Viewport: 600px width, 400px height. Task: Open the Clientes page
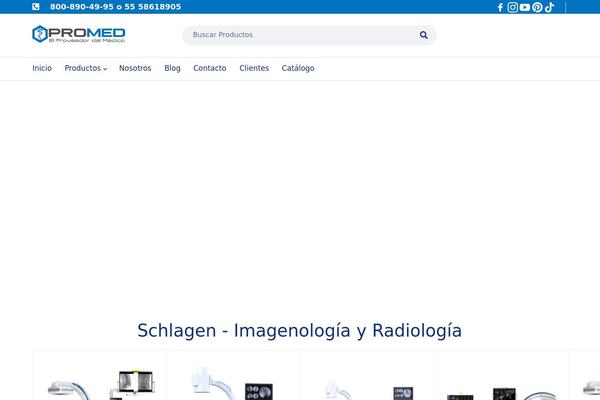254,68
